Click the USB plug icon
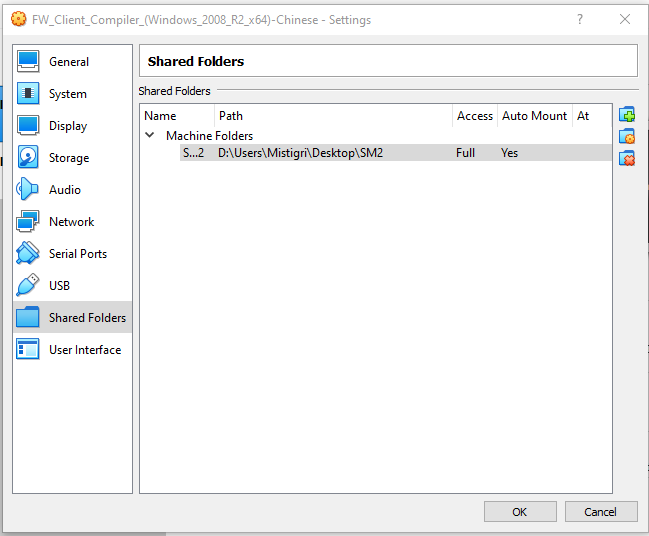Screen dimensions: 649x536 pyautogui.click(x=28, y=285)
